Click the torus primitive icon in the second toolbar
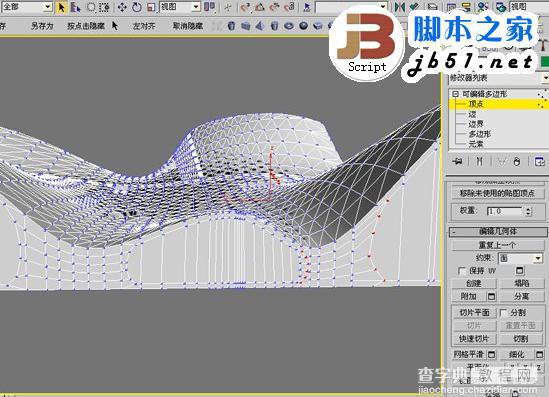 click(x=289, y=26)
